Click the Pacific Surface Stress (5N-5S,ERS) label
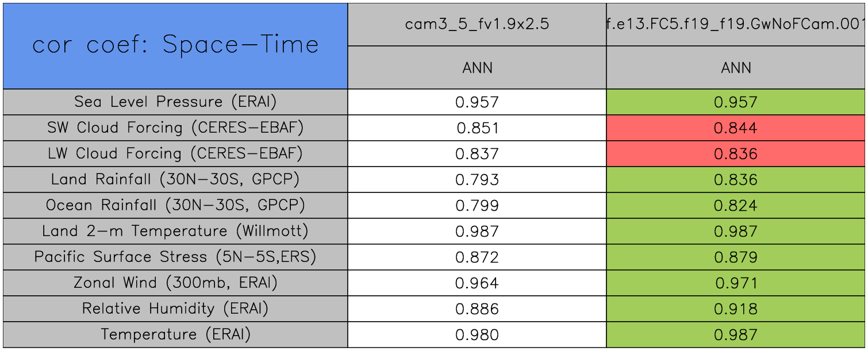 175,257
